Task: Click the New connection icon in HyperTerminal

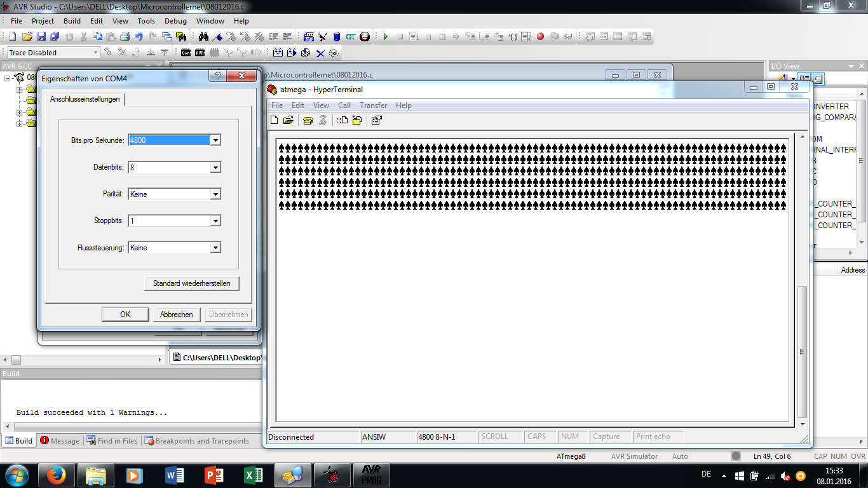Action: [275, 120]
